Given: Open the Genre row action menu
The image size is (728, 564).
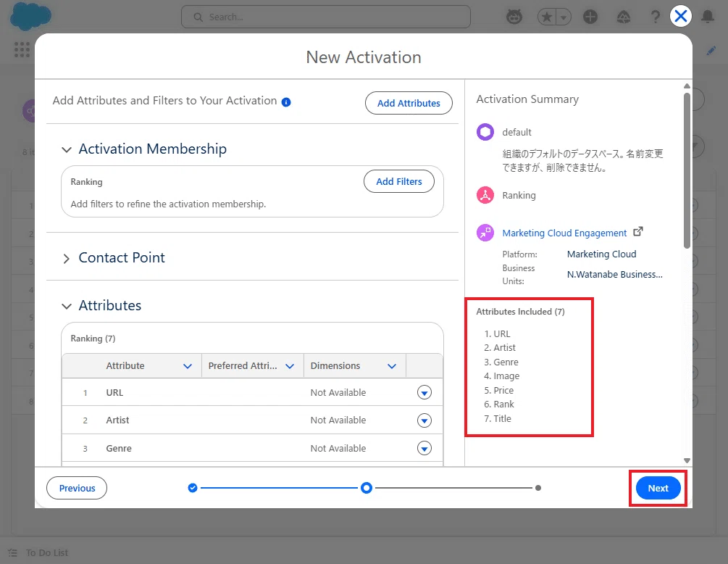Looking at the screenshot, I should coord(424,448).
